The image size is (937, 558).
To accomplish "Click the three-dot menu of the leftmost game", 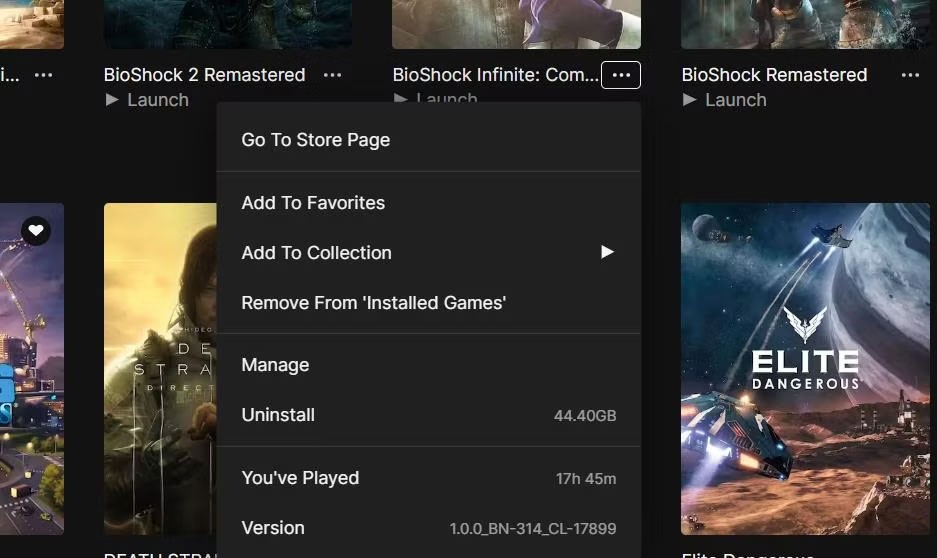I will (x=43, y=75).
